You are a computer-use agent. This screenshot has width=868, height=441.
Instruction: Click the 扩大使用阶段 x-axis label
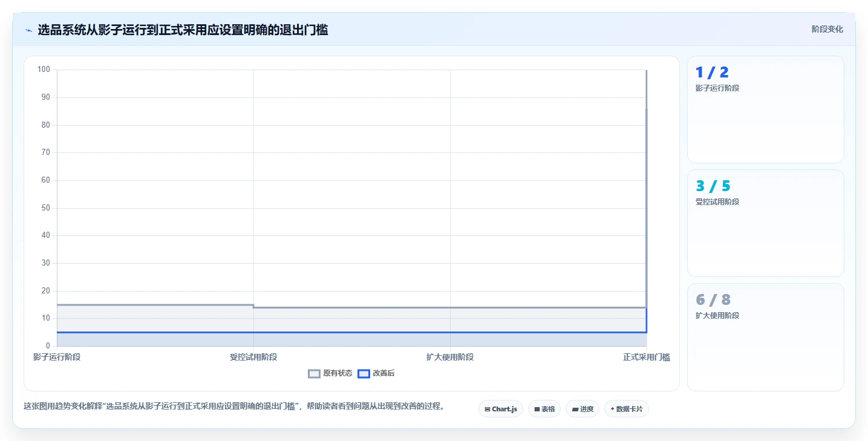[x=450, y=357]
